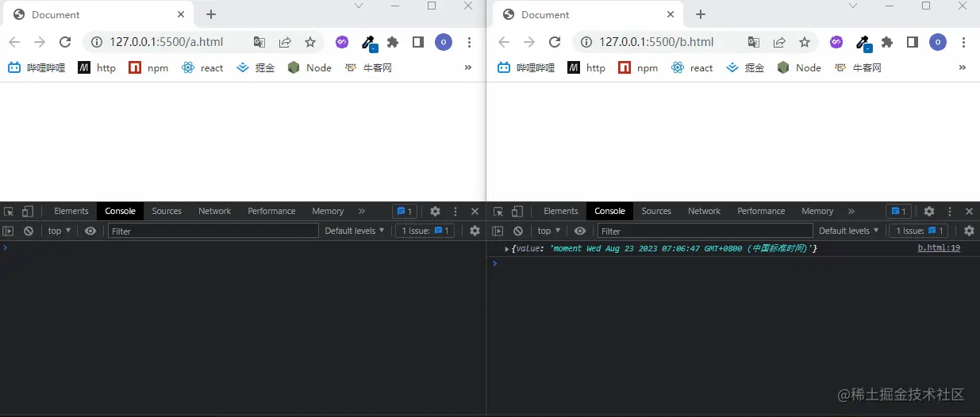Open translate icon in a.html address bar
The image size is (980, 417).
[259, 42]
